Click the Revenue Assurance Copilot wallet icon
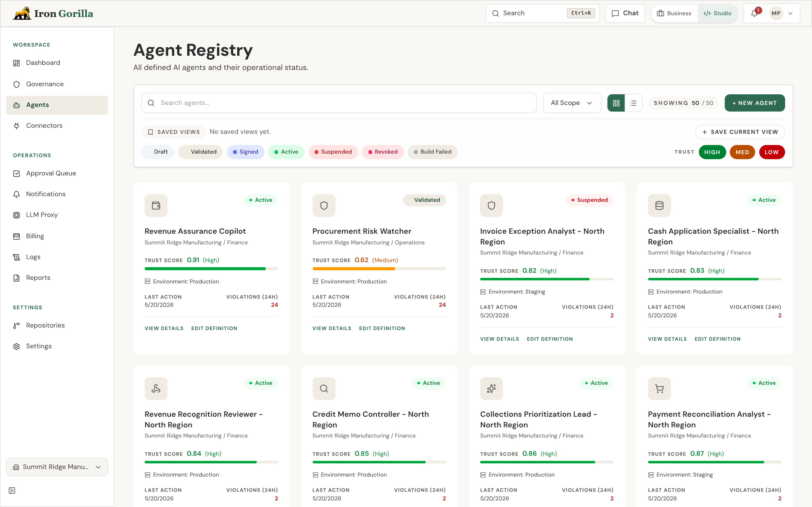Image resolution: width=812 pixels, height=507 pixels. pos(156,206)
